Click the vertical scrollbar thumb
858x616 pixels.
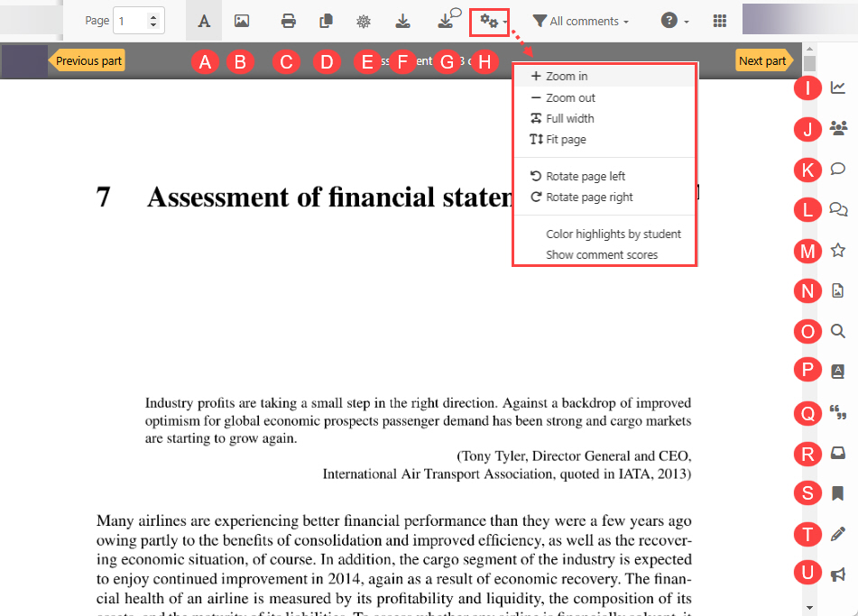(810, 63)
